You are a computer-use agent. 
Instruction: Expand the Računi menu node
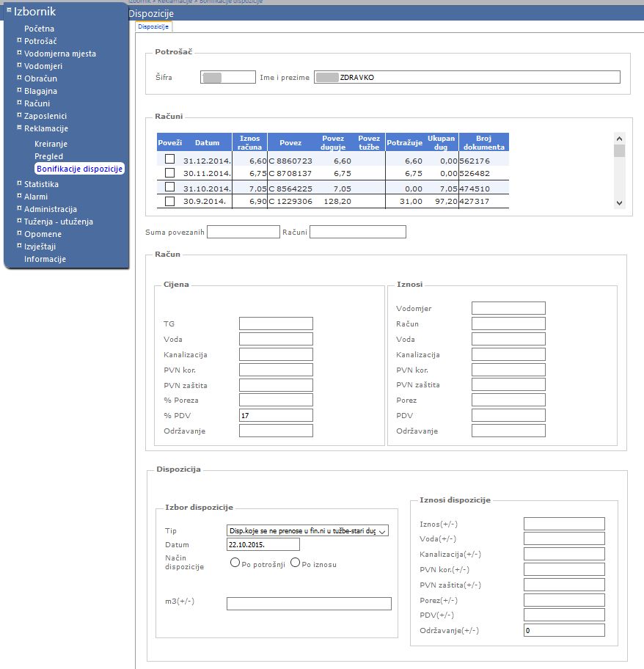coord(19,103)
